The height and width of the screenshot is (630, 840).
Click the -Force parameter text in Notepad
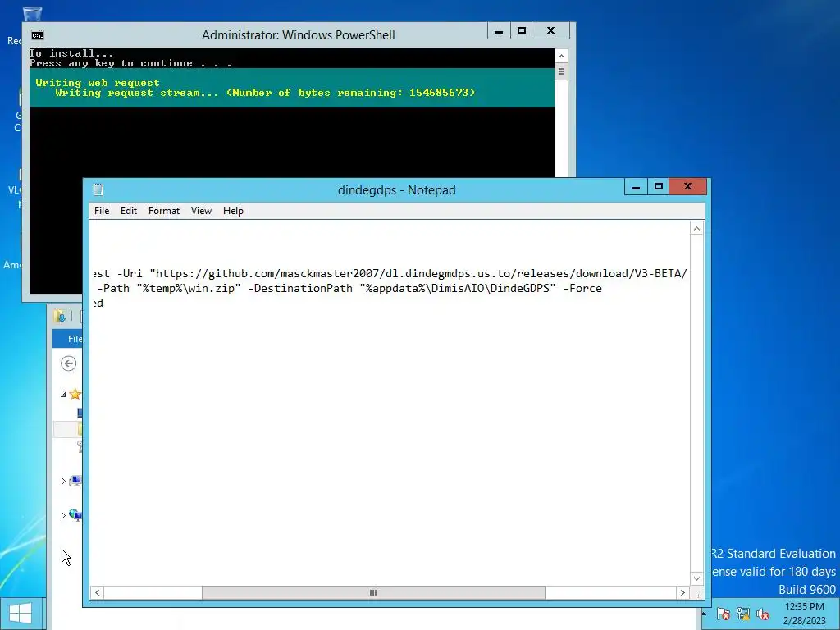click(x=582, y=288)
